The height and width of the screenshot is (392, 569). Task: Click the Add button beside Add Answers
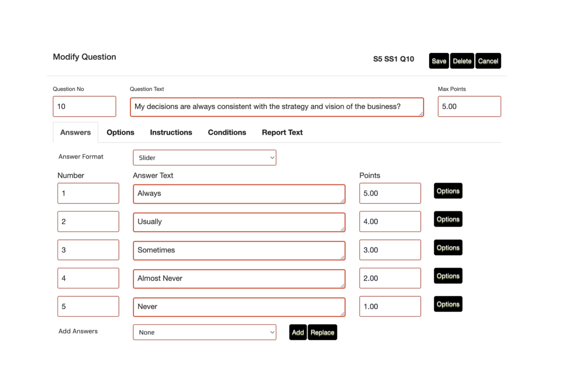pyautogui.click(x=297, y=332)
